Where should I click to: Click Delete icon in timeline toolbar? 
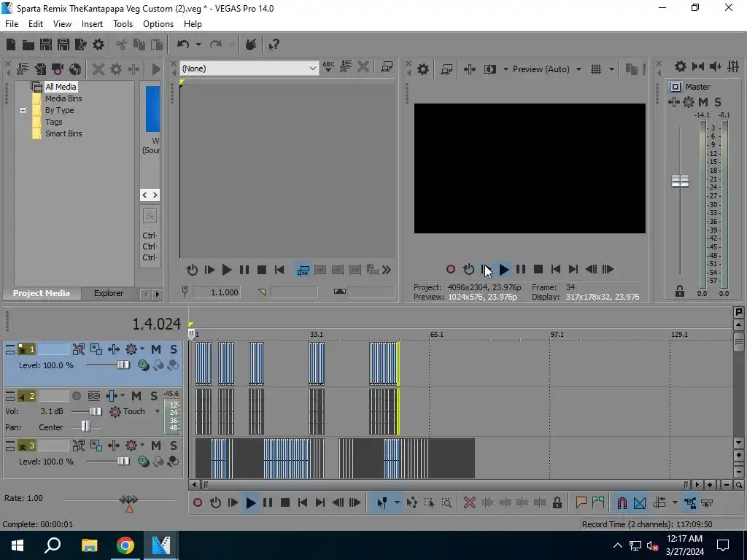[x=469, y=503]
